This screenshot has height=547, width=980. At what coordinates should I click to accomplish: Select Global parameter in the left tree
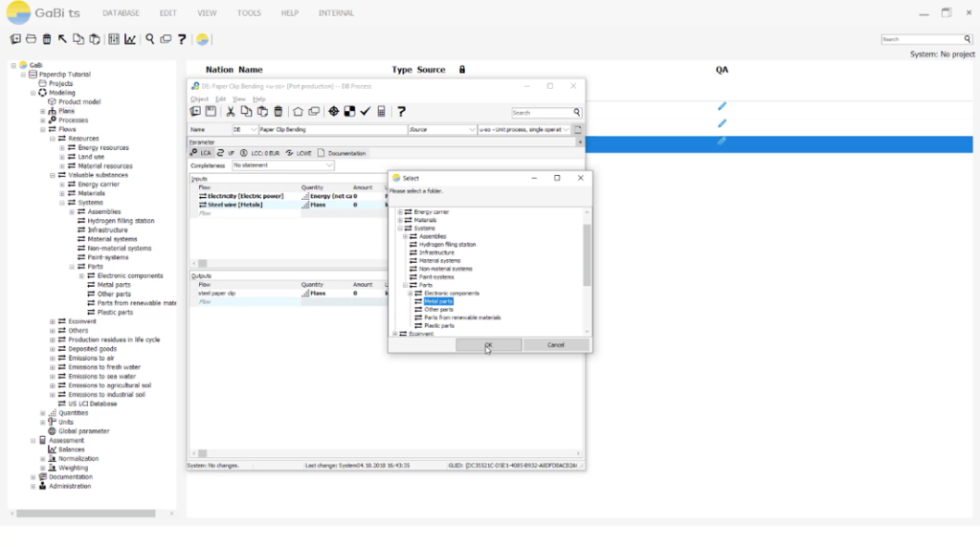click(x=84, y=431)
